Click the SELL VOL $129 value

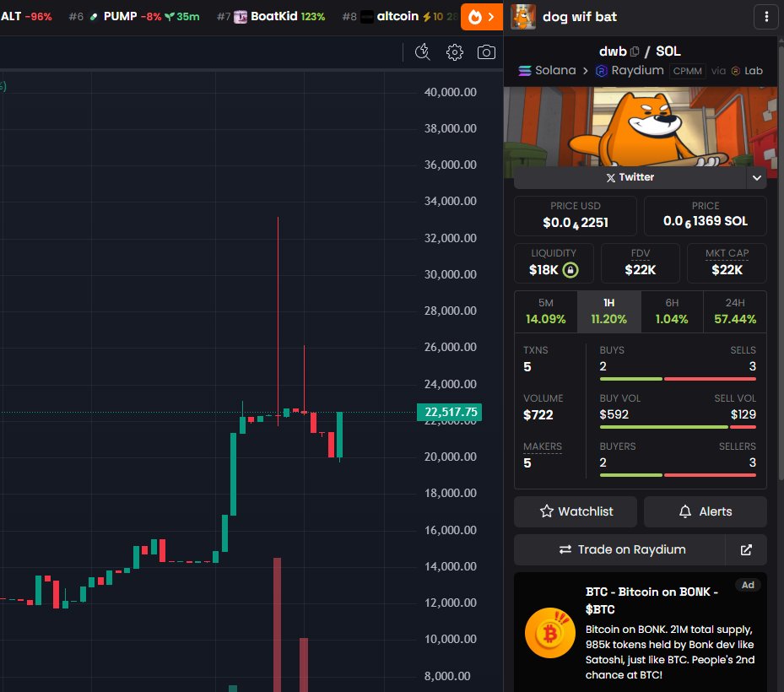743,414
